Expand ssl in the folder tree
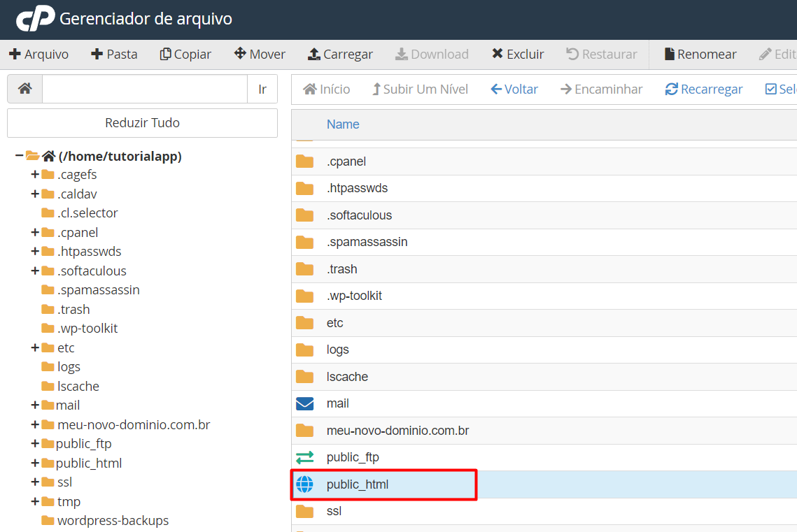 click(x=35, y=482)
